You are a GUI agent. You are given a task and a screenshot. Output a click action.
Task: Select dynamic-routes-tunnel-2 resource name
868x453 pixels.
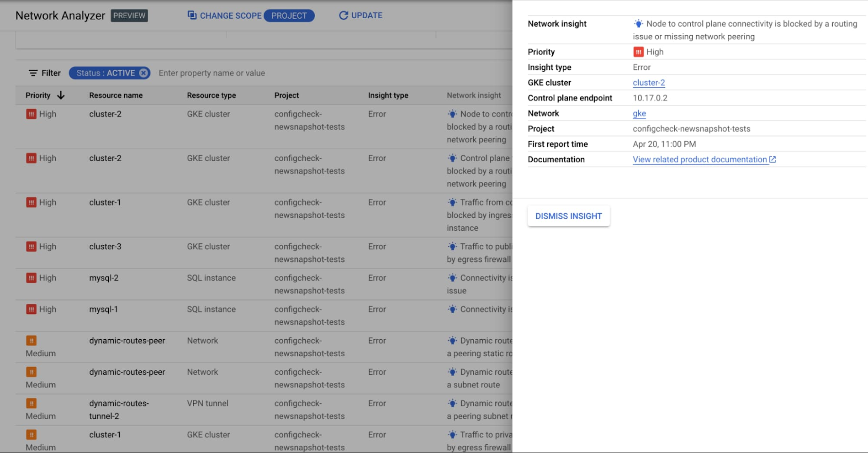click(119, 410)
